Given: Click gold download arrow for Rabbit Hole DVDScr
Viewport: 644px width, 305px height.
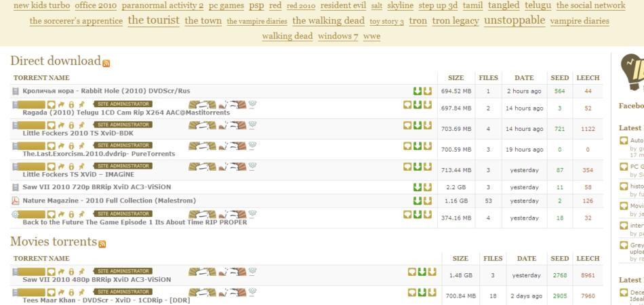Looking at the screenshot, I should click(428, 91).
